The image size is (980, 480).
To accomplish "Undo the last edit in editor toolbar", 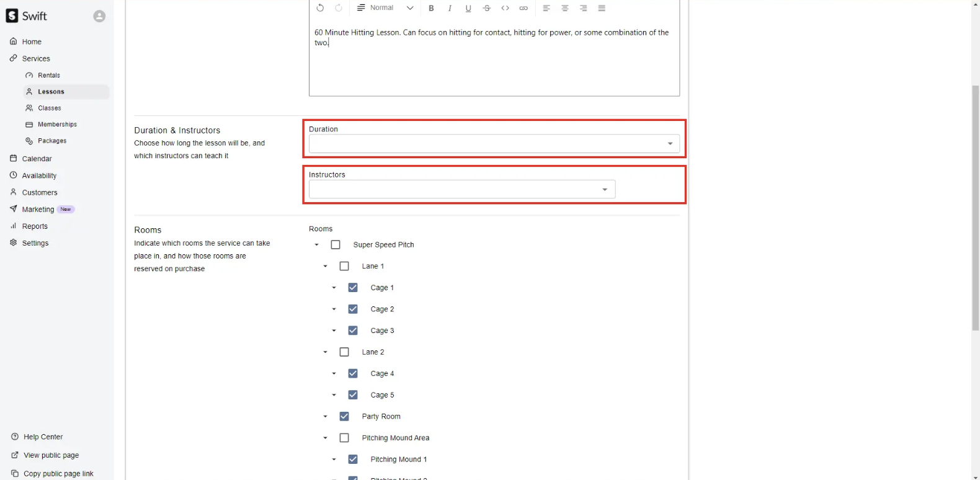I will (x=320, y=8).
